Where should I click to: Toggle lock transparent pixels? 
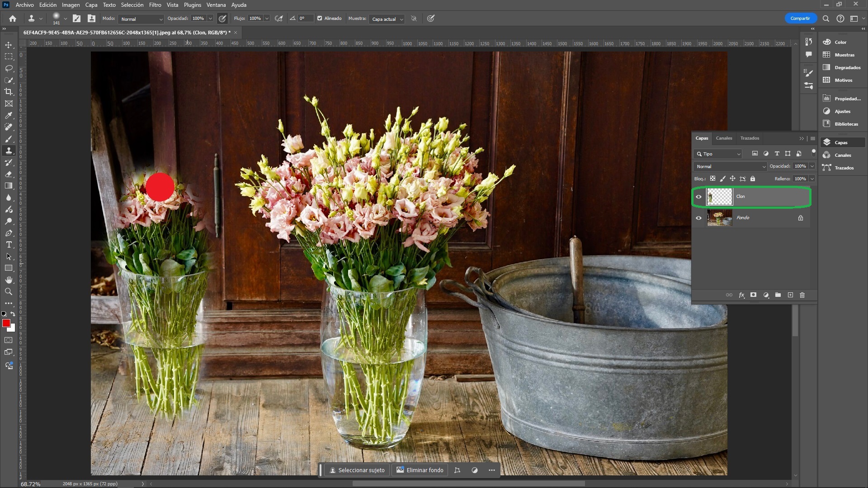point(712,178)
